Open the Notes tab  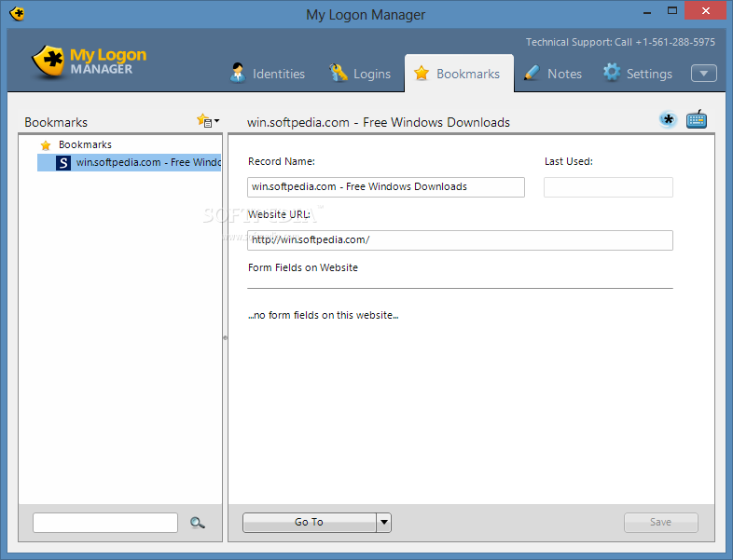pyautogui.click(x=553, y=74)
